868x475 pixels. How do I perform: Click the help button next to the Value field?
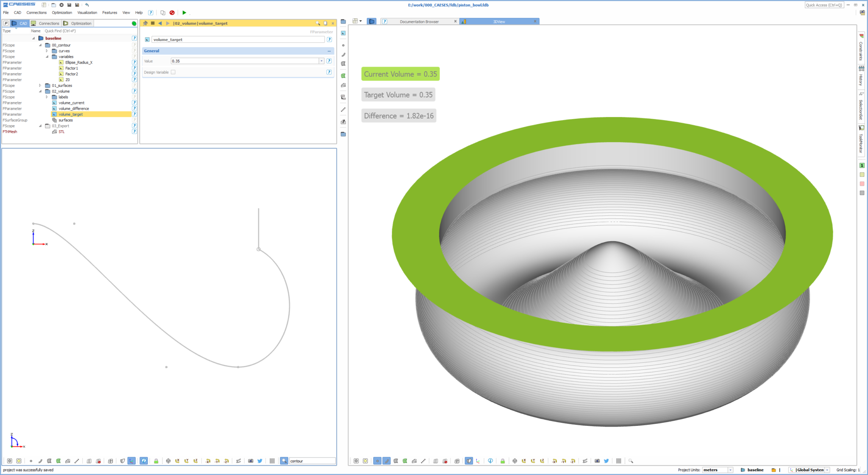tap(329, 61)
